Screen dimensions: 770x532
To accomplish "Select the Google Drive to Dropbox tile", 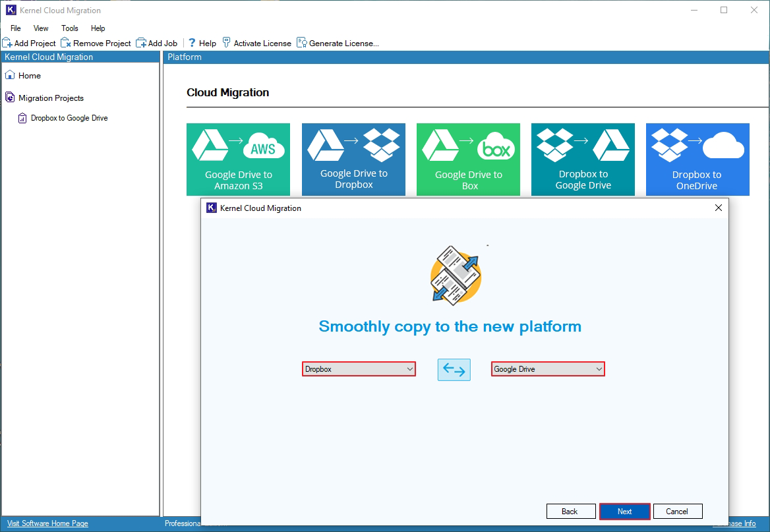I will pyautogui.click(x=353, y=159).
